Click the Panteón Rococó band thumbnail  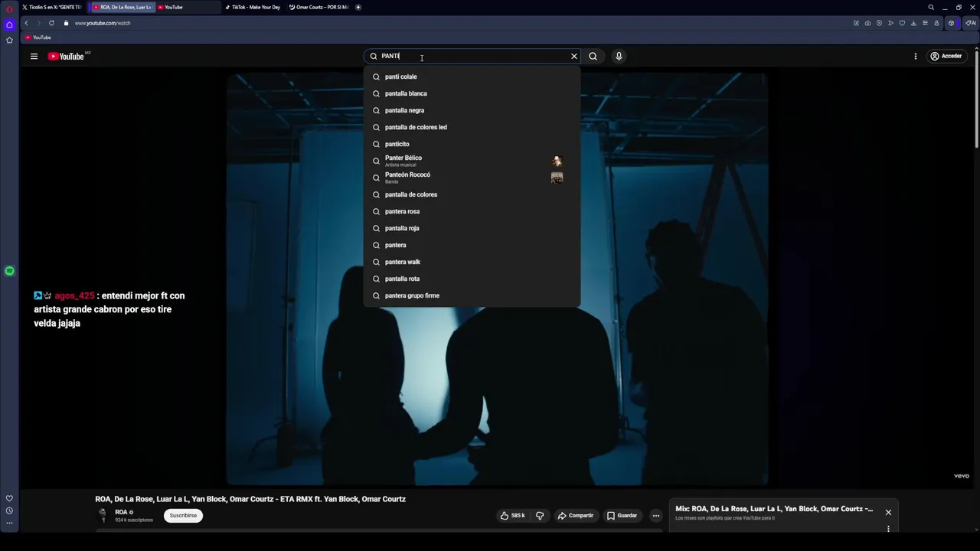(x=557, y=178)
